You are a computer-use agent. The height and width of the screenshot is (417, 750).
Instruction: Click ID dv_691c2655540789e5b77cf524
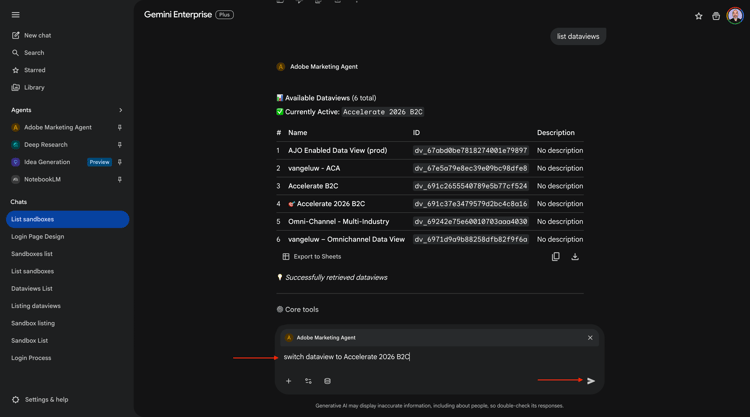click(x=471, y=186)
